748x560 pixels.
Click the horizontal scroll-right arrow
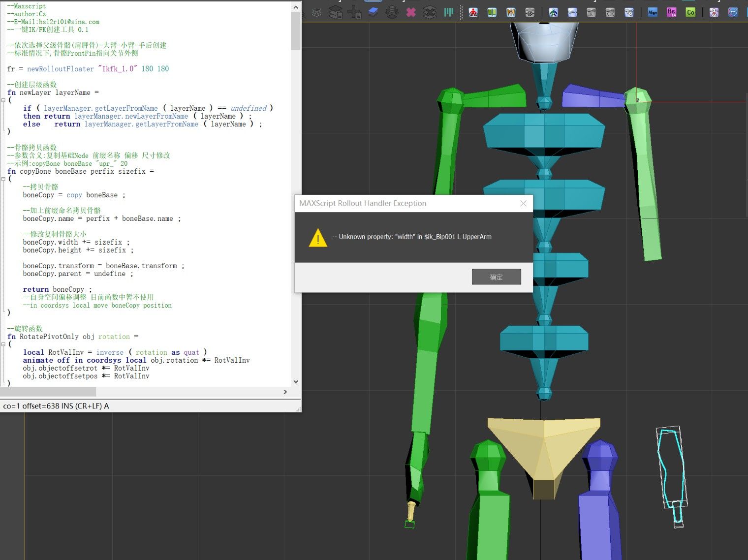click(285, 392)
